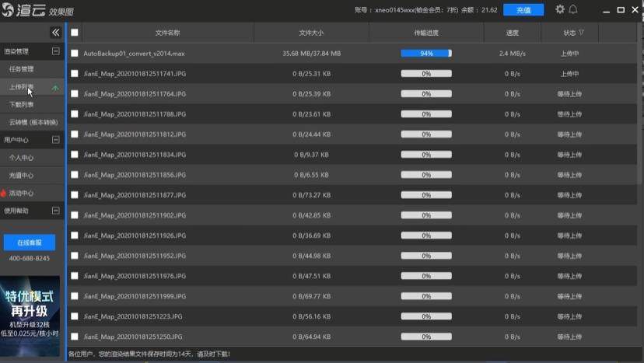Screen dimensions: 644x363
Task: Collapse the 用户中心 section
Action: (x=55, y=140)
